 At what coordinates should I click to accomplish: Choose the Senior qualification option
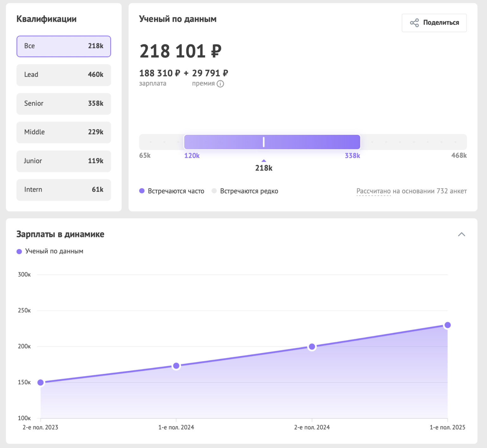coord(64,104)
